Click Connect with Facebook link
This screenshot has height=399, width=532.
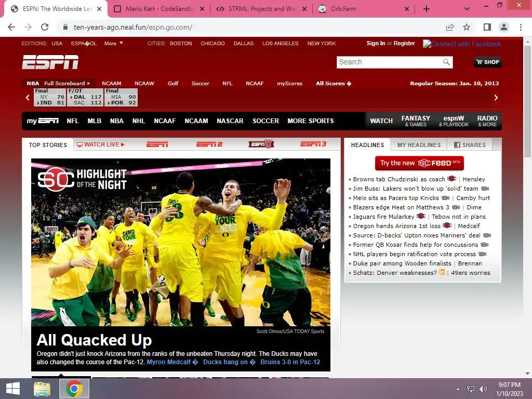tap(462, 44)
